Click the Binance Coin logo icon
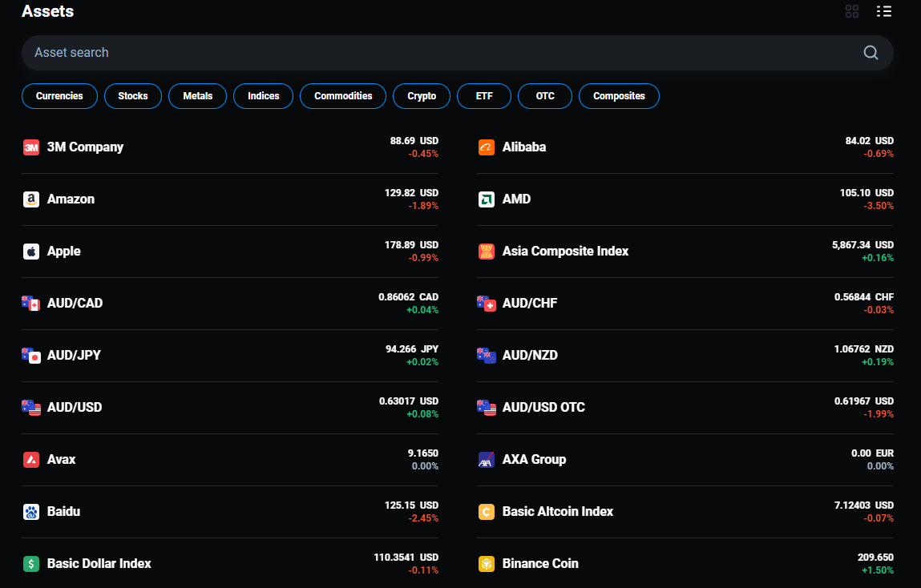Screen dimensions: 921x588 pyautogui.click(x=487, y=564)
